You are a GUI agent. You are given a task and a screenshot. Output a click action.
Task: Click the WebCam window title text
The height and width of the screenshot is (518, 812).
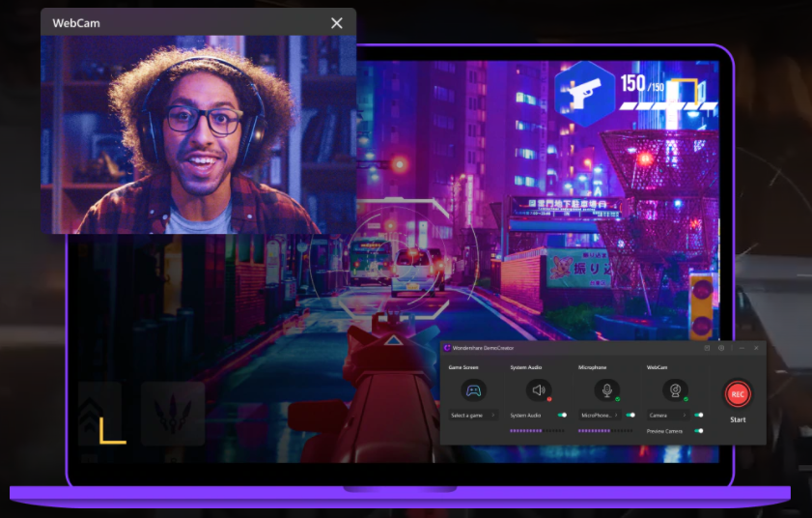(x=76, y=23)
